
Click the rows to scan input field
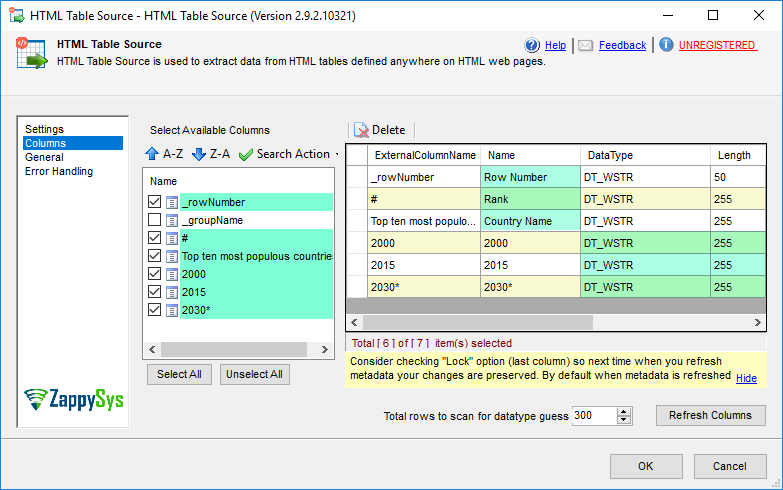point(594,416)
